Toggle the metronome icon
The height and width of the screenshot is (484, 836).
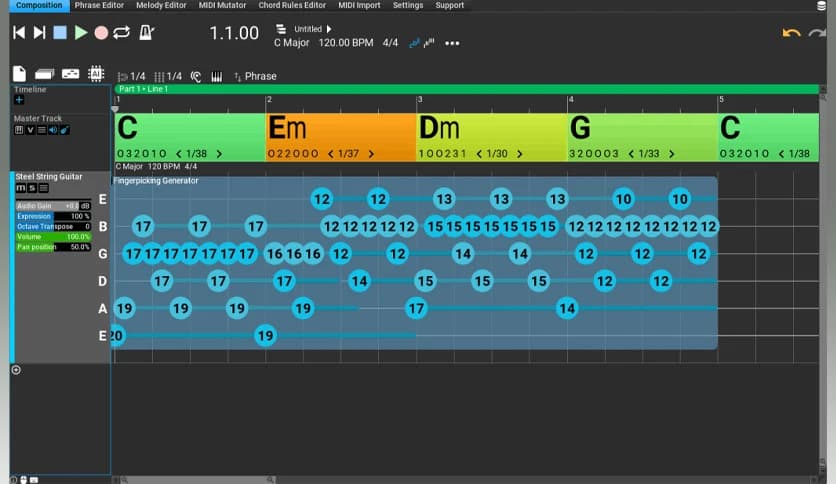[x=146, y=33]
